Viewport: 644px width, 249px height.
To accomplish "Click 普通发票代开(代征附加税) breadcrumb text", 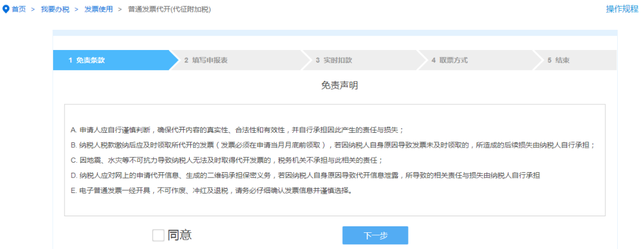I will pyautogui.click(x=169, y=9).
